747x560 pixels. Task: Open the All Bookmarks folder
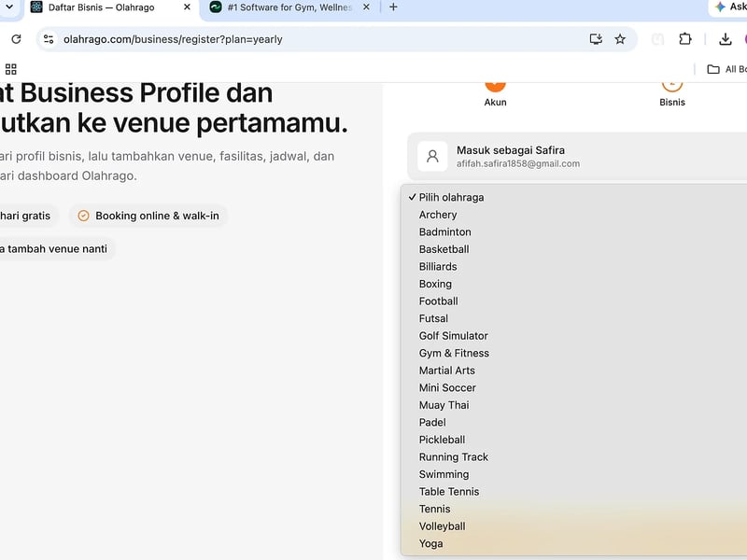(x=727, y=69)
